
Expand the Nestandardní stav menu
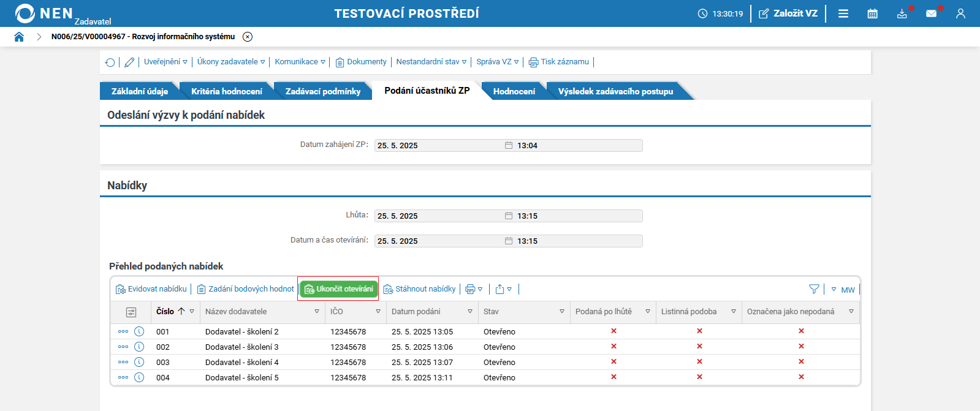click(431, 62)
